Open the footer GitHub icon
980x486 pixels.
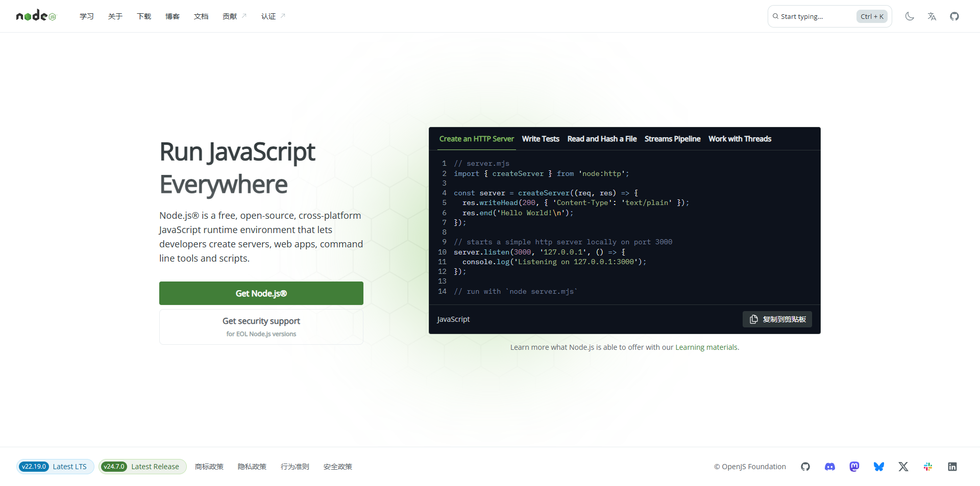(805, 467)
